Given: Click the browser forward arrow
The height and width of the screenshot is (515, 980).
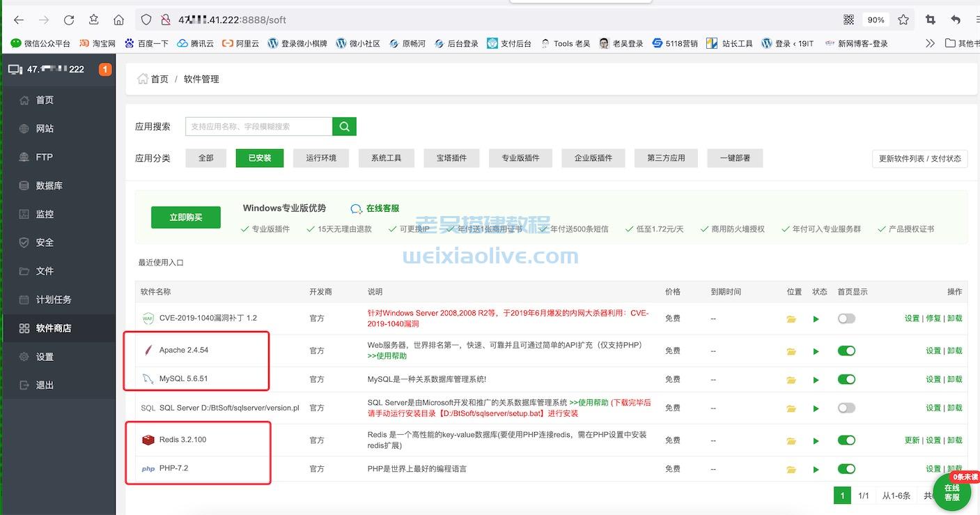Looking at the screenshot, I should [x=44, y=20].
